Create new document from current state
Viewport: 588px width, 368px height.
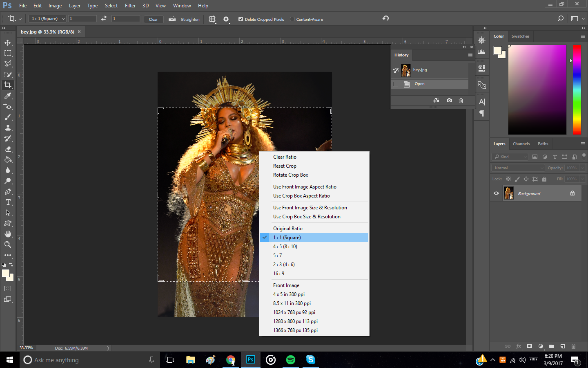[436, 100]
